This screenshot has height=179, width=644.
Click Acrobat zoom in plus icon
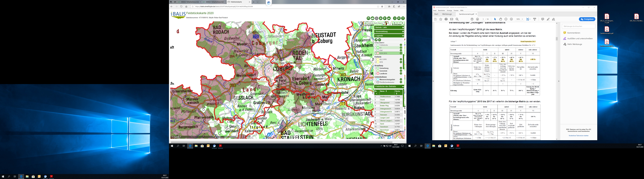click(x=512, y=19)
